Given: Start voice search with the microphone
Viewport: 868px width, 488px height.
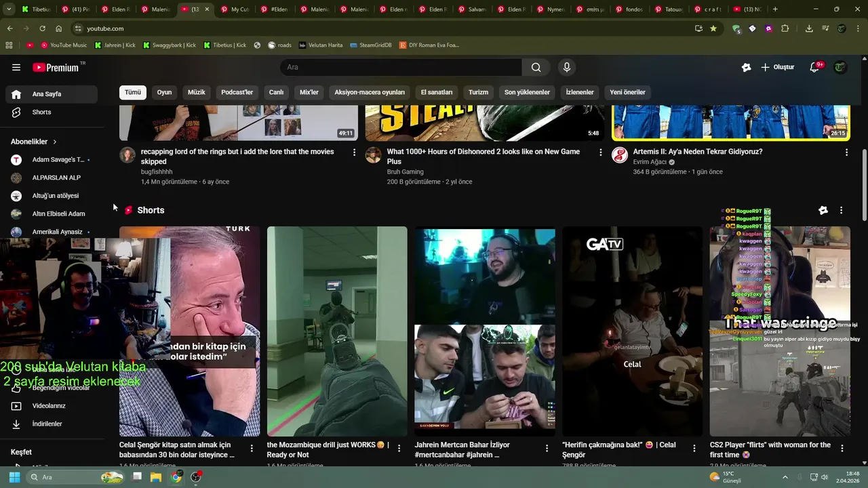Looking at the screenshot, I should (x=567, y=67).
